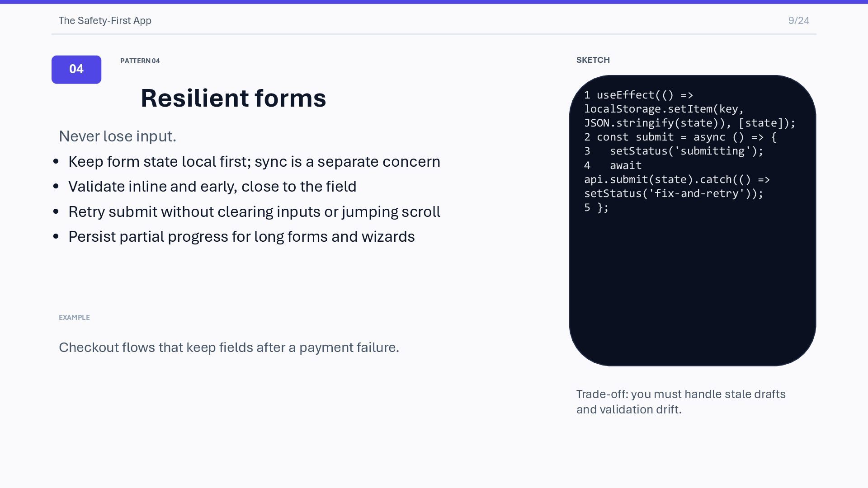Select the bullet about keeping form state local
Viewport: 868px width, 488px height.
point(254,162)
